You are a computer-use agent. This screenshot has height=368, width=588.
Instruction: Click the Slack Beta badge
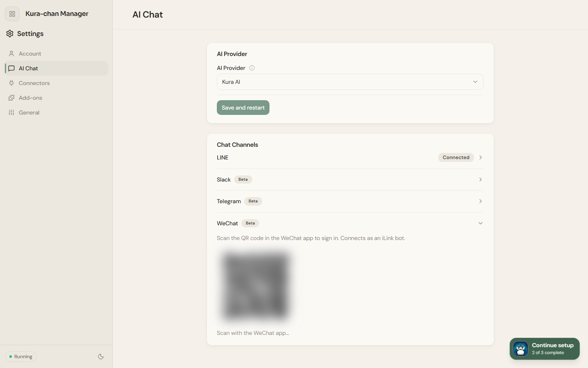click(x=243, y=180)
